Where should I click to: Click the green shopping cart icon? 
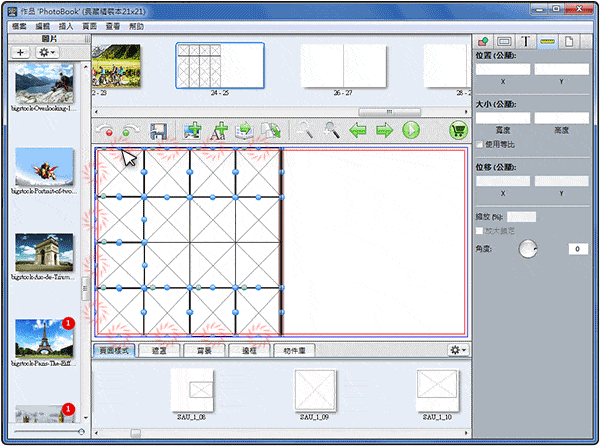coord(459,130)
